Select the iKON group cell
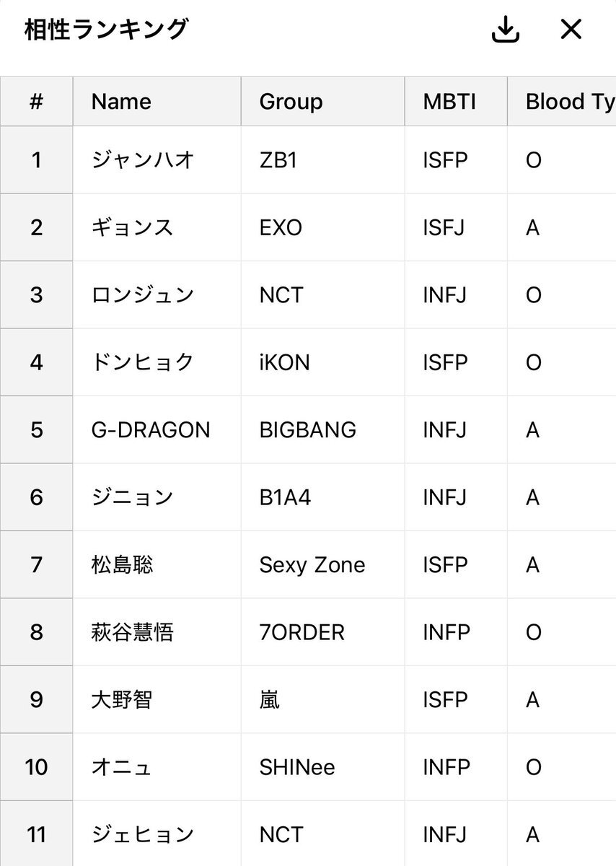616x866 pixels. coord(322,362)
